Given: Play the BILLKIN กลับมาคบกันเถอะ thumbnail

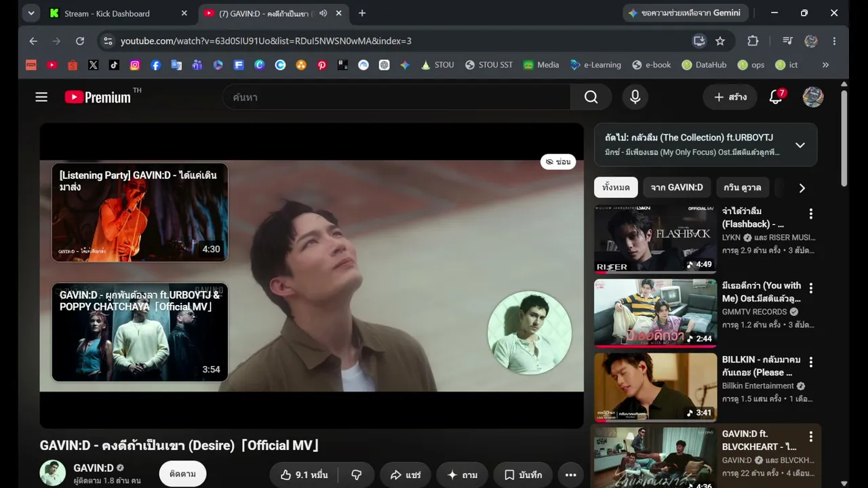Looking at the screenshot, I should 655,387.
